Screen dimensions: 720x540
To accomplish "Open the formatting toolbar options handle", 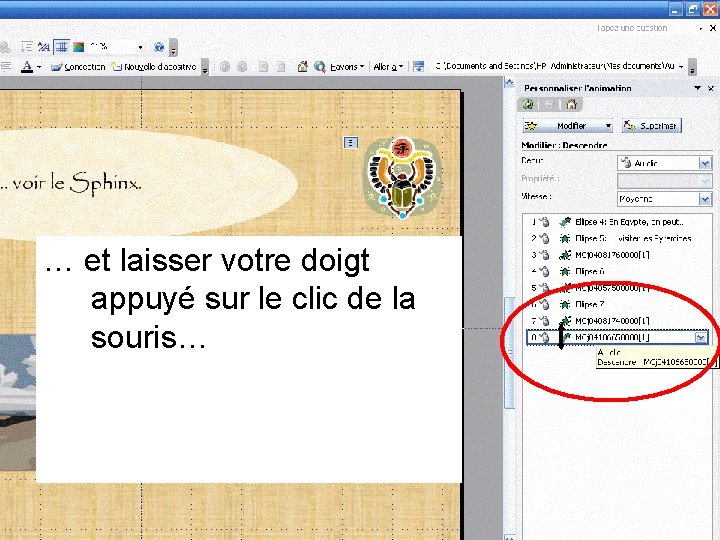I will coord(205,67).
